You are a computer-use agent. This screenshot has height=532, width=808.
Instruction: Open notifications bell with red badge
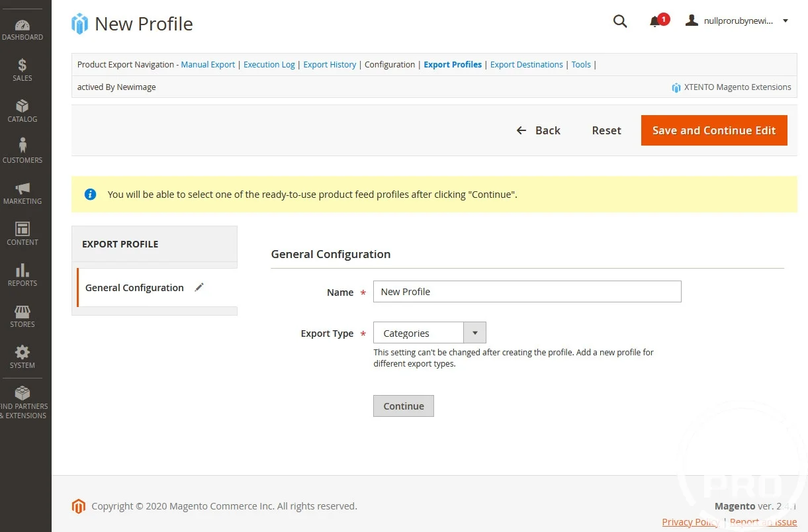[x=656, y=21]
